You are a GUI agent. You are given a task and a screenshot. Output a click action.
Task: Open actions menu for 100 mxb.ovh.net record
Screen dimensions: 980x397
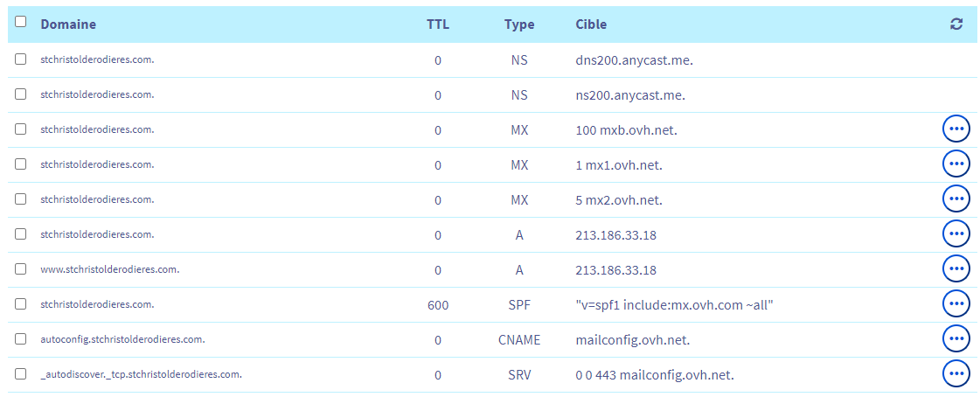coord(956,129)
